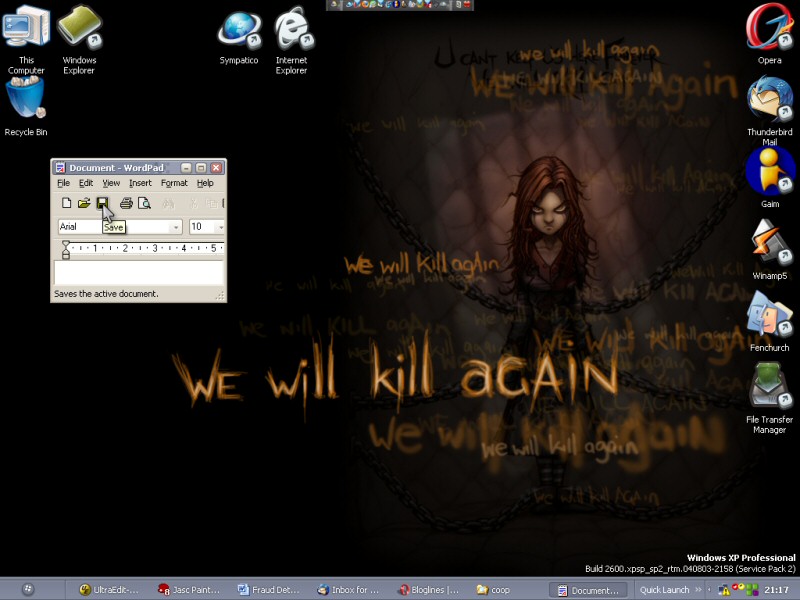The width and height of the screenshot is (800, 600).
Task: Open the Format menu in WordPad
Action: [174, 183]
